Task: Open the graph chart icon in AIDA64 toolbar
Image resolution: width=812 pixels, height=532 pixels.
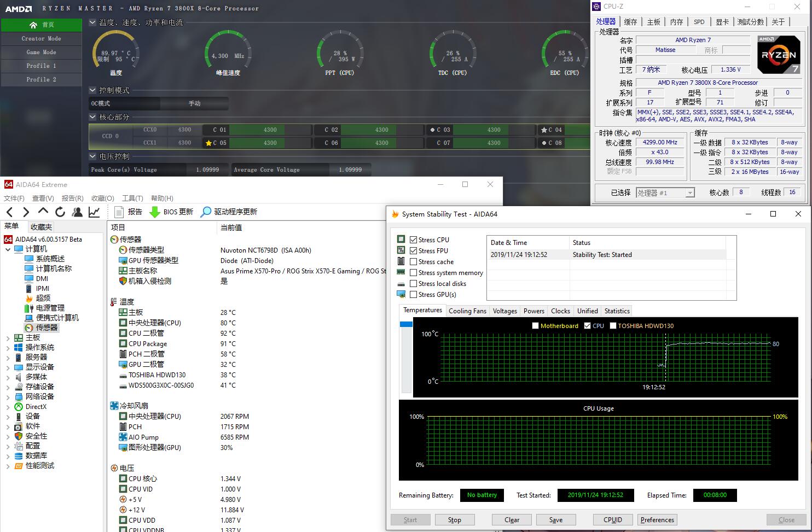Action: click(x=95, y=212)
